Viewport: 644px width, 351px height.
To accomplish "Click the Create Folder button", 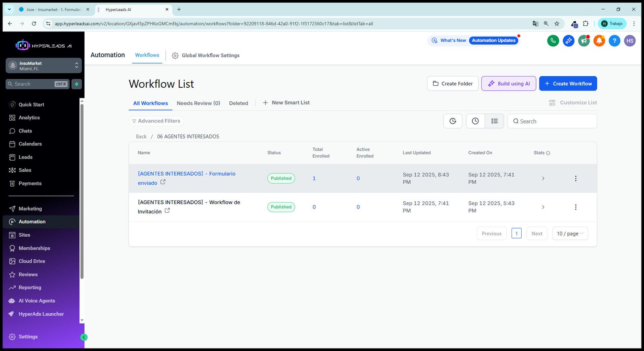I will click(453, 83).
